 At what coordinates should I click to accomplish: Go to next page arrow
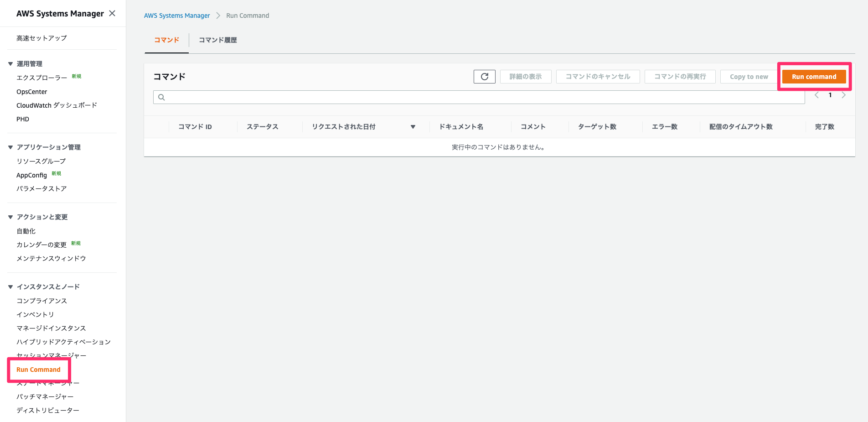pos(844,95)
